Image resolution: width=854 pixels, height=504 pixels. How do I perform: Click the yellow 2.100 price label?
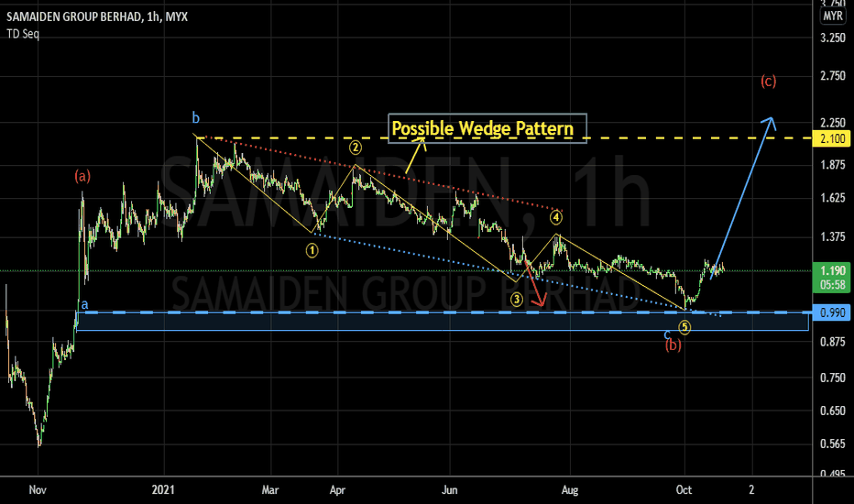click(x=831, y=138)
